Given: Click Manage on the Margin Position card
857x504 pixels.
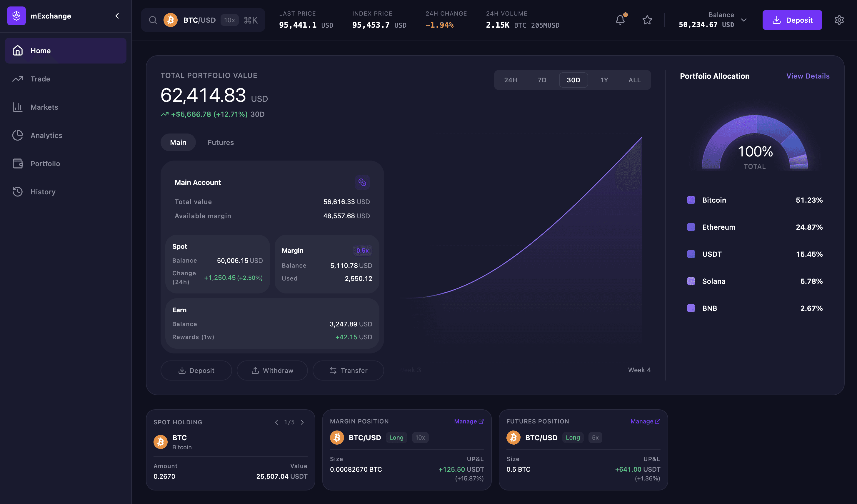Looking at the screenshot, I should tap(468, 421).
